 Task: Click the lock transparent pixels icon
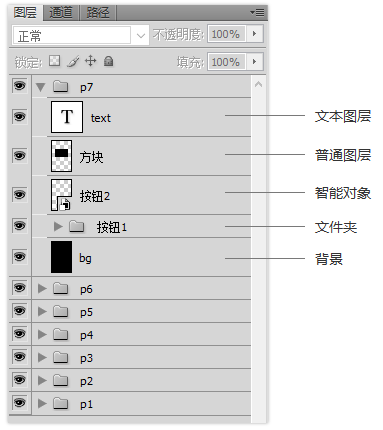55,61
